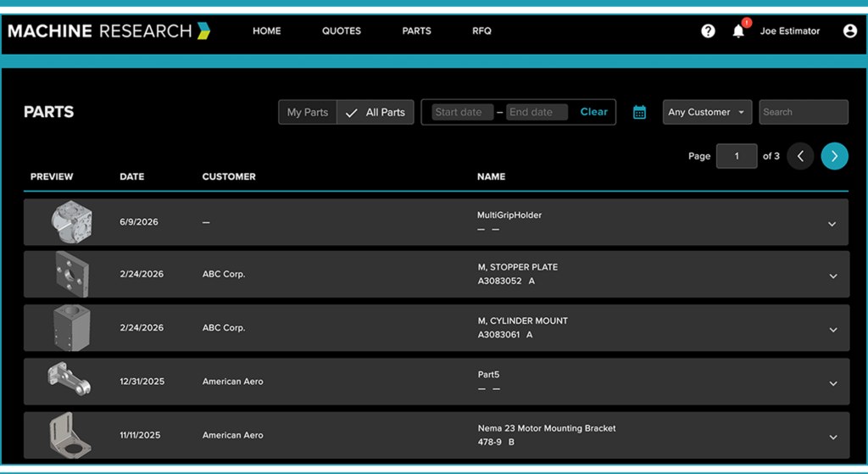Click ABC Corp. in Cylinder Mount row
Image resolution: width=868 pixels, height=474 pixels.
point(224,328)
